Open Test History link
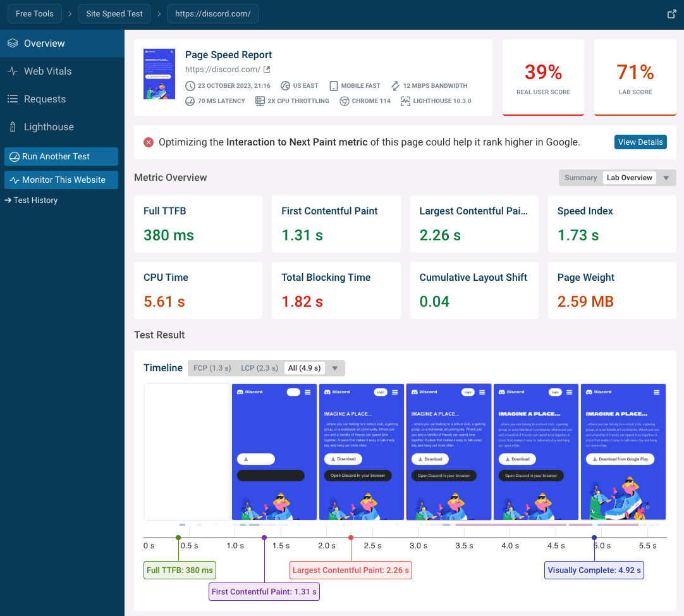The height and width of the screenshot is (616, 684). point(31,200)
